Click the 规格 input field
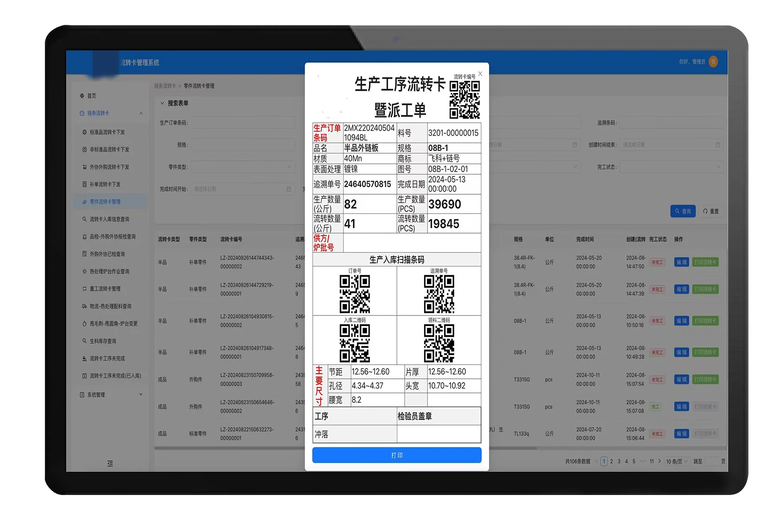 (243, 145)
